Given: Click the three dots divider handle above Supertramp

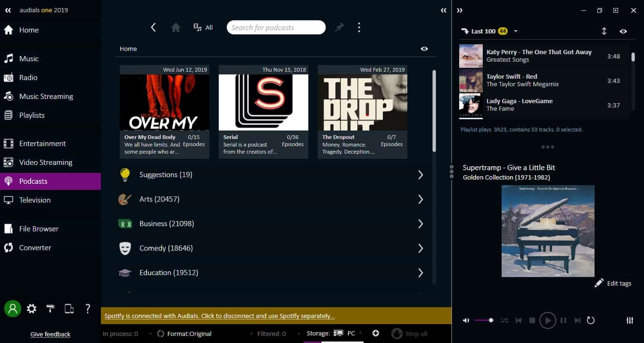Looking at the screenshot, I should [548, 147].
